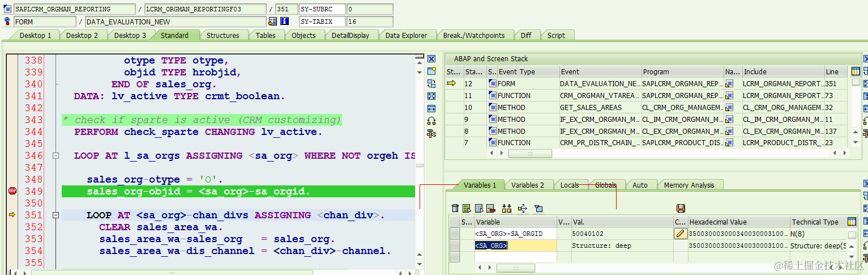The width and height of the screenshot is (868, 275).
Task: Click the stack table's horizontal scrollbar thumb
Action: tap(530, 153)
